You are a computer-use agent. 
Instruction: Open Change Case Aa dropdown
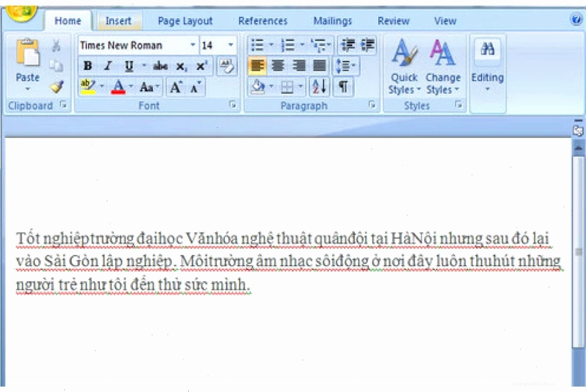coord(149,87)
